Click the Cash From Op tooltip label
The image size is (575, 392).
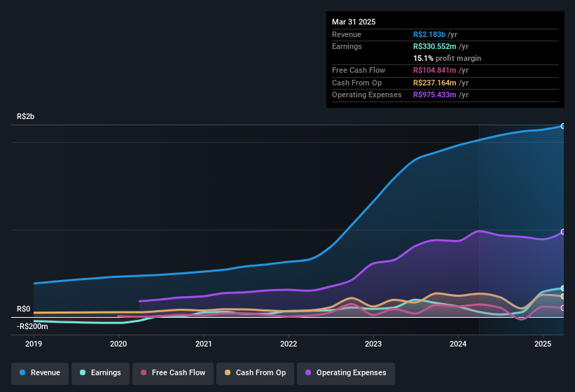click(x=356, y=83)
